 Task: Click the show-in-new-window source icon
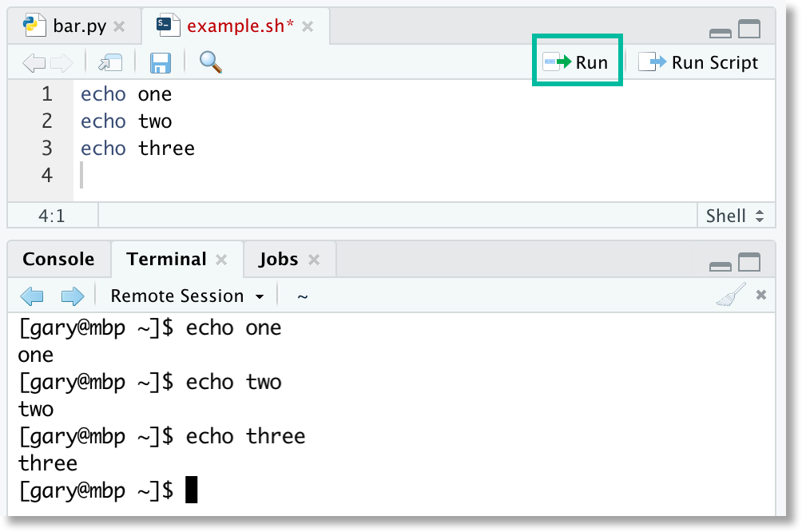point(109,62)
